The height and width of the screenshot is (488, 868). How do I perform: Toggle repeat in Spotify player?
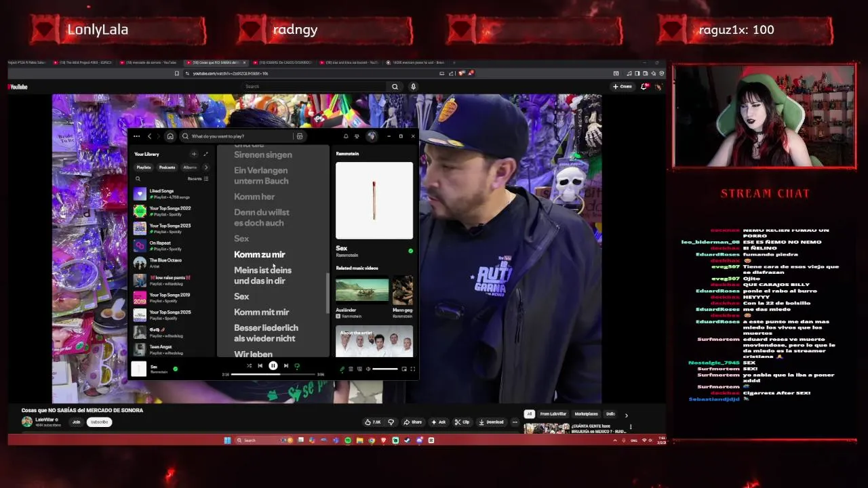pos(296,366)
